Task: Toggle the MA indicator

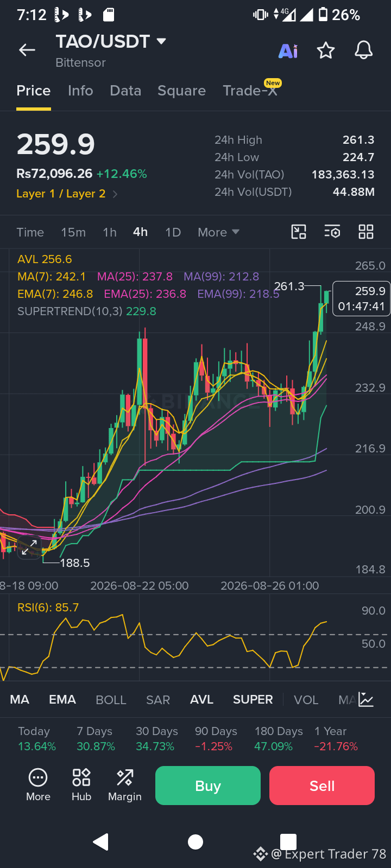Action: coord(20,700)
